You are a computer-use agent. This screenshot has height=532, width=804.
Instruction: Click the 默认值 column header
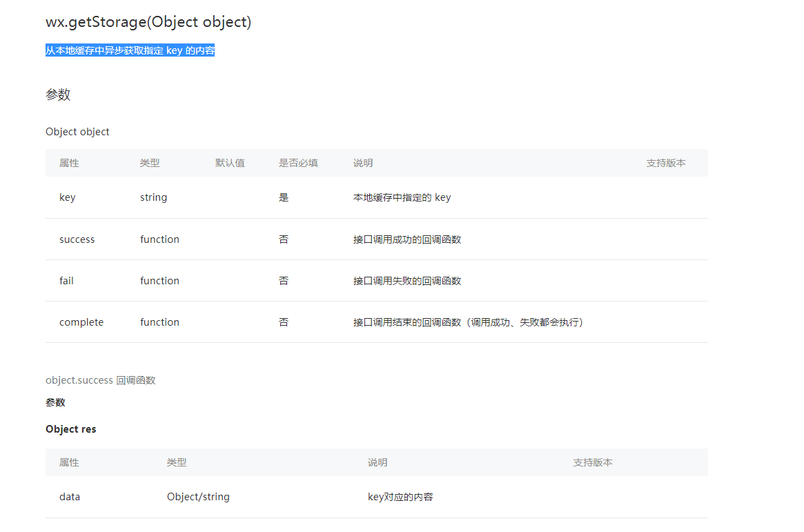click(230, 163)
